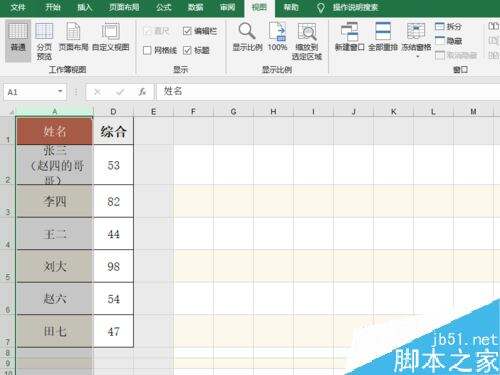The width and height of the screenshot is (500, 375).
Task: Click the 姓名 header cell
Action: (x=55, y=131)
